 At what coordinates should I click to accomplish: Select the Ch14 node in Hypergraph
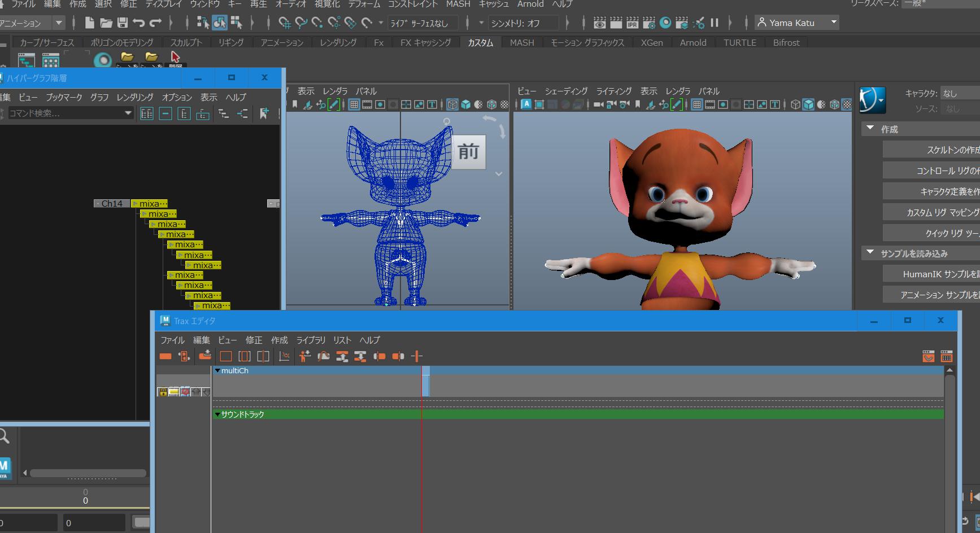(x=112, y=203)
